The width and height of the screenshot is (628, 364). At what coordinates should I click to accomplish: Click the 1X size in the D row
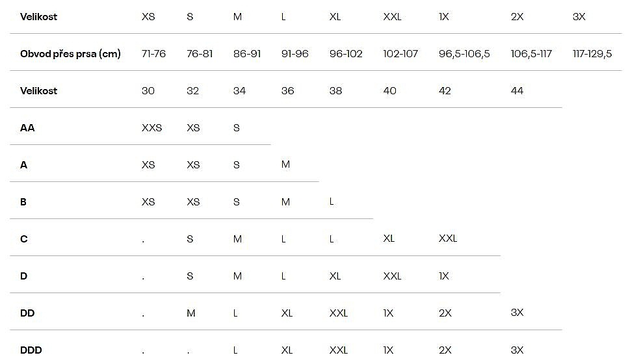(444, 276)
